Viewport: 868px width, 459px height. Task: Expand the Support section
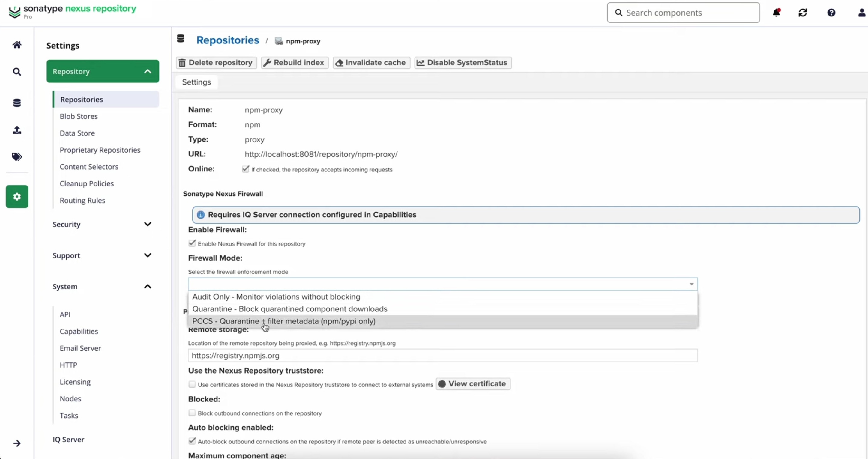coord(103,255)
